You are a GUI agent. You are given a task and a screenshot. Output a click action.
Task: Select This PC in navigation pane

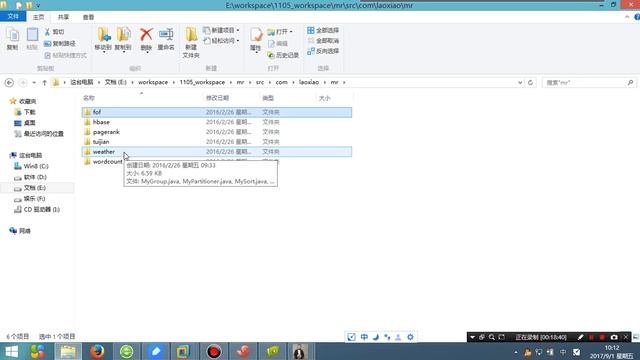[26, 155]
